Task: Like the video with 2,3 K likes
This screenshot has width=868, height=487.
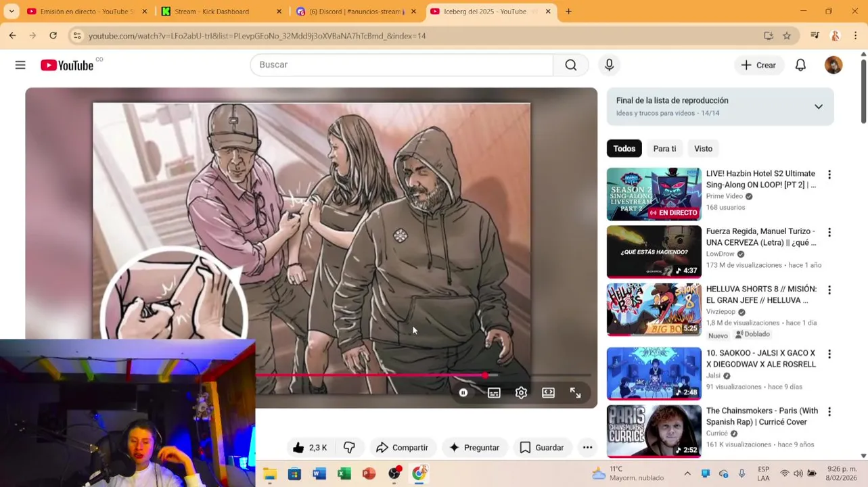Action: pyautogui.click(x=310, y=447)
